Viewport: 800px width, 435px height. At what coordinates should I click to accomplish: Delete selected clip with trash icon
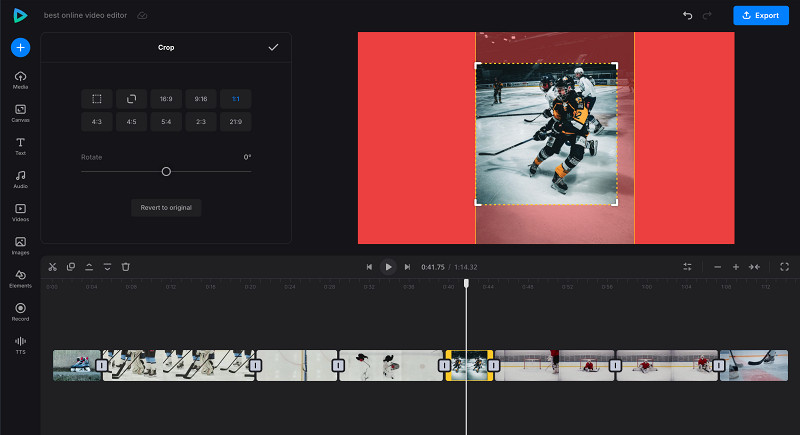(x=126, y=267)
